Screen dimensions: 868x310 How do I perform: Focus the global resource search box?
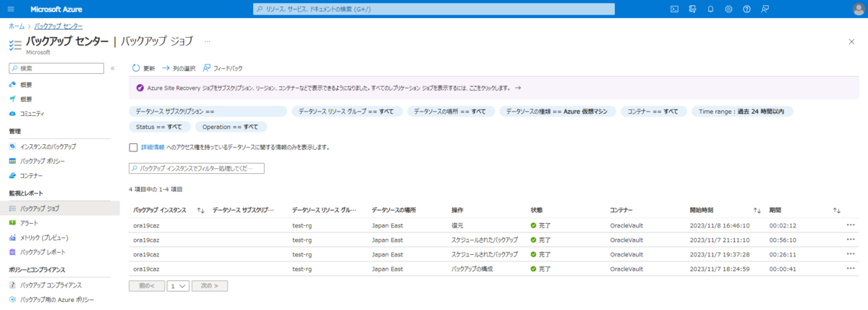(x=434, y=9)
